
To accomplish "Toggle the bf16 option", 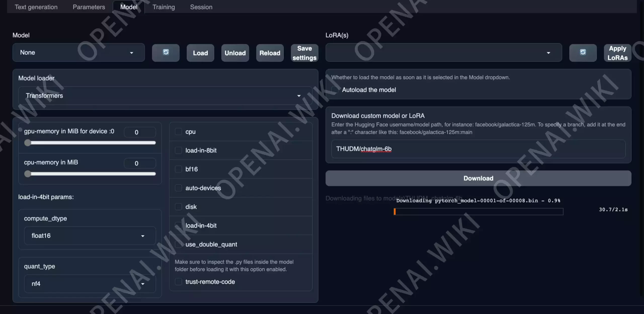I will pos(178,169).
